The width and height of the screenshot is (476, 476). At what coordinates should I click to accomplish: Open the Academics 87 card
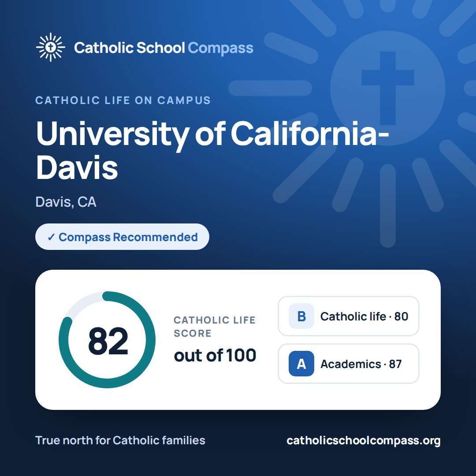[349, 364]
